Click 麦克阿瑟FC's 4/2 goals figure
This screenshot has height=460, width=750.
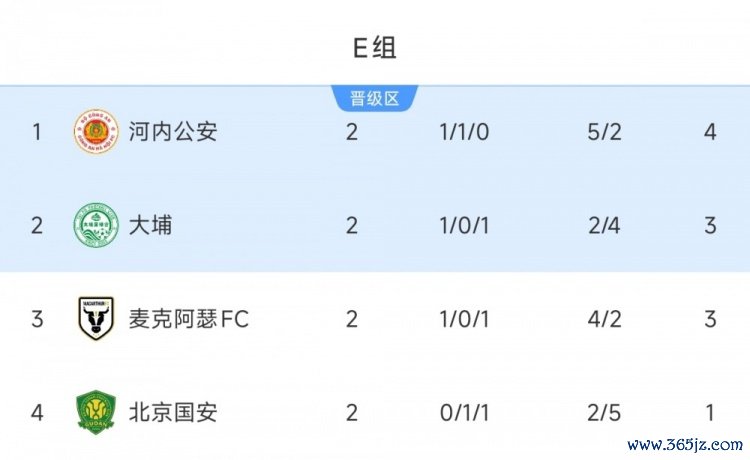point(604,319)
